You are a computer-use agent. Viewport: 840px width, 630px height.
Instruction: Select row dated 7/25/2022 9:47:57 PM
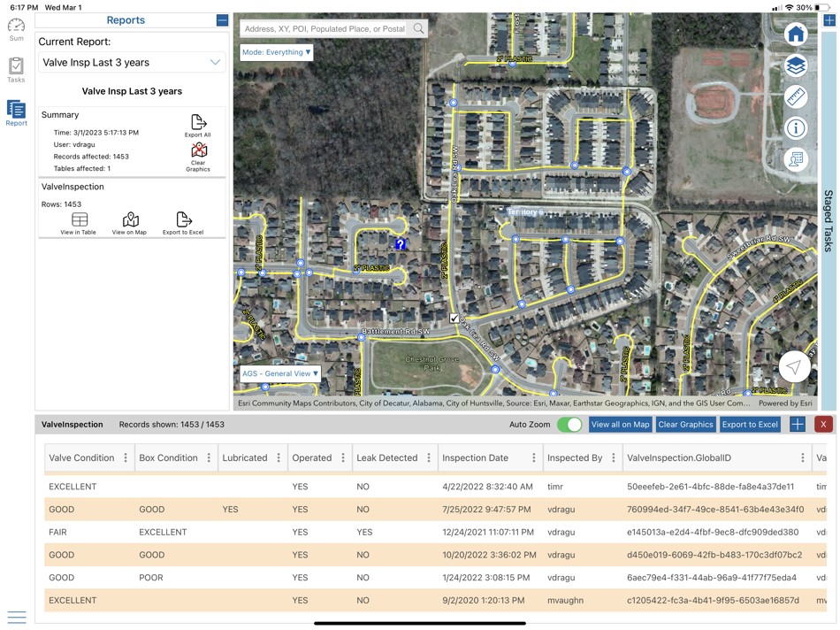point(436,510)
